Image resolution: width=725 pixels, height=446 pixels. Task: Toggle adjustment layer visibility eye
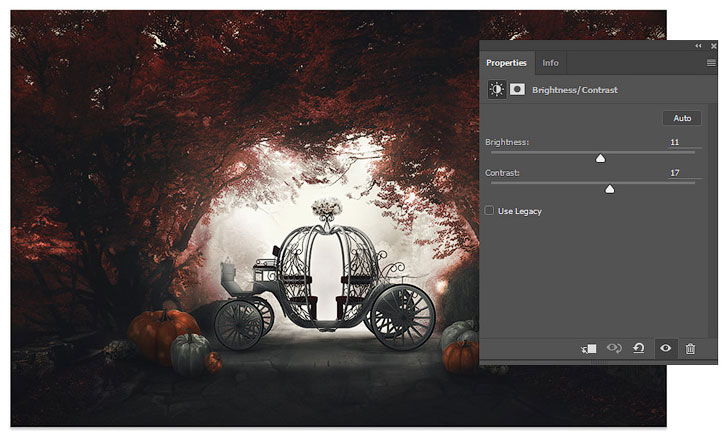[x=665, y=348]
